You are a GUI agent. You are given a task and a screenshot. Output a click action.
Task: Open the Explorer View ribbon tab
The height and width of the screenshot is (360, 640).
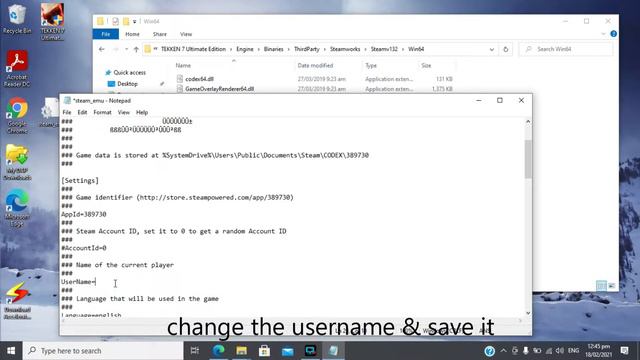pyautogui.click(x=186, y=34)
